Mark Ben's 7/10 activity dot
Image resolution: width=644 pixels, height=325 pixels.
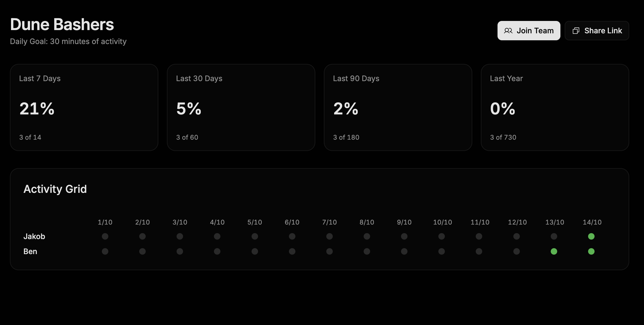click(329, 251)
